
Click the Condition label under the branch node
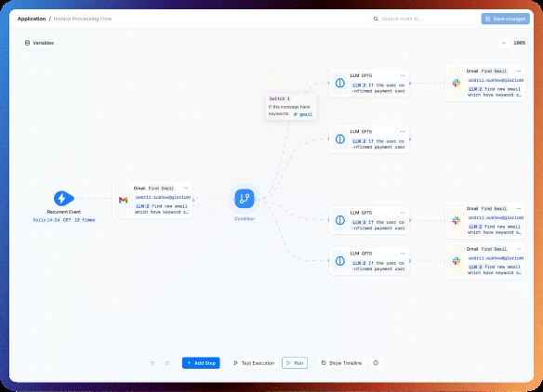click(x=245, y=218)
